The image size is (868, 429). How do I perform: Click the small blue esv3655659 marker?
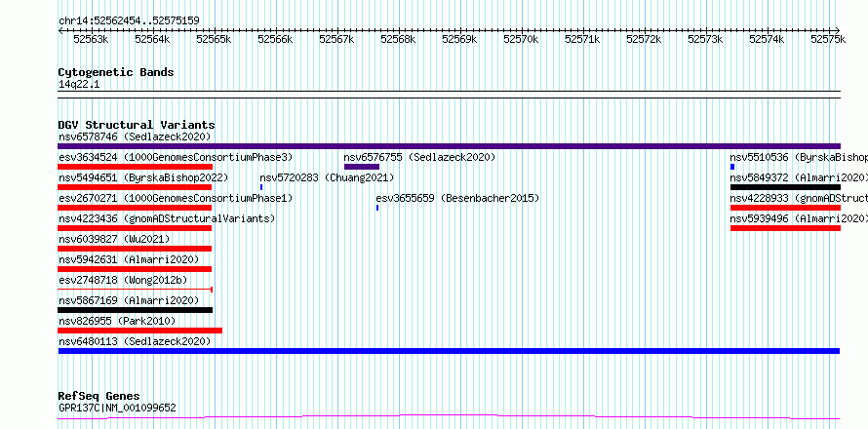[377, 208]
